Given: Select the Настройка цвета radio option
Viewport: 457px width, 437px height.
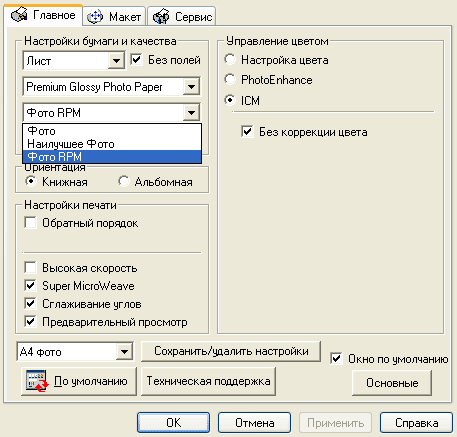Looking at the screenshot, I should (x=230, y=60).
